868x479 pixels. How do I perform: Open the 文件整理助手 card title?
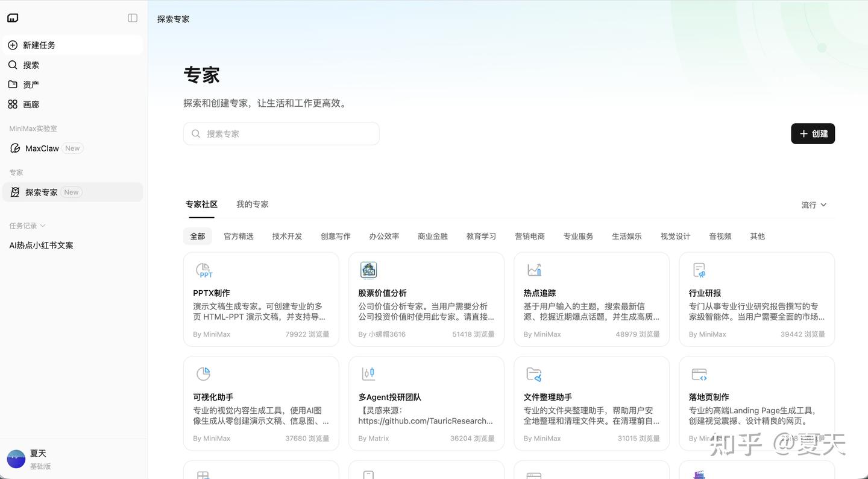click(548, 398)
